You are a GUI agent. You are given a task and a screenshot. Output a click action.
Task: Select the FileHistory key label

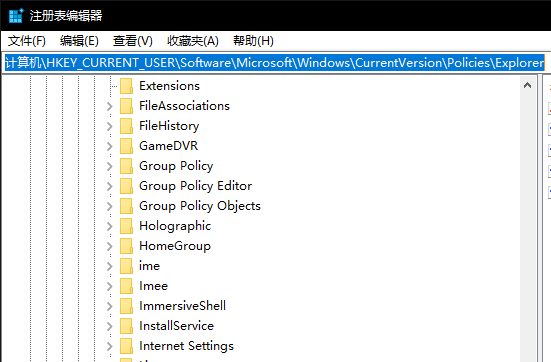pyautogui.click(x=169, y=126)
